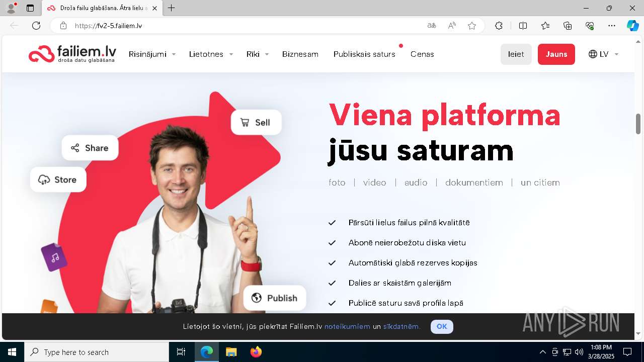Open the noteikumiem terms link

click(347, 326)
